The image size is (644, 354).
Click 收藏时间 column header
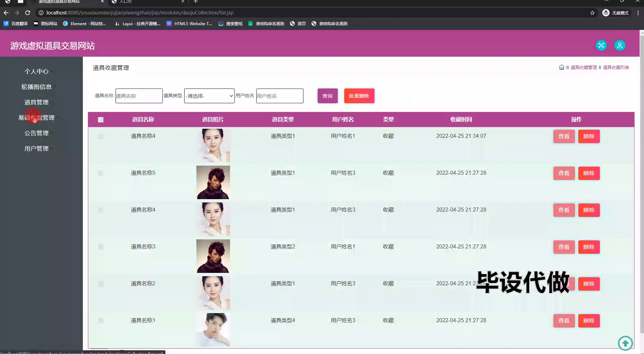click(461, 119)
